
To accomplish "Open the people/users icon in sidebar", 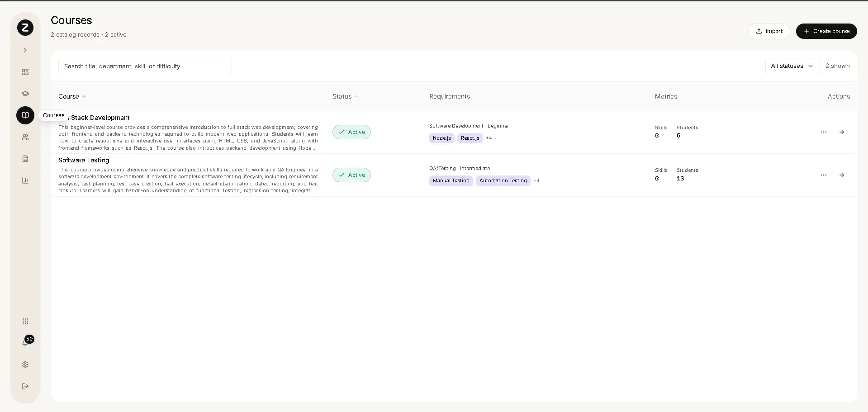I will (25, 137).
